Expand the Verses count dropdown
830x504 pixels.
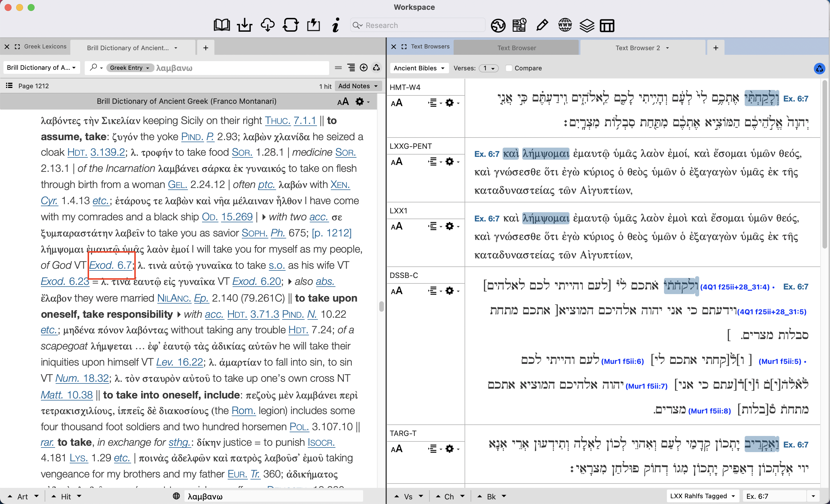[489, 68]
